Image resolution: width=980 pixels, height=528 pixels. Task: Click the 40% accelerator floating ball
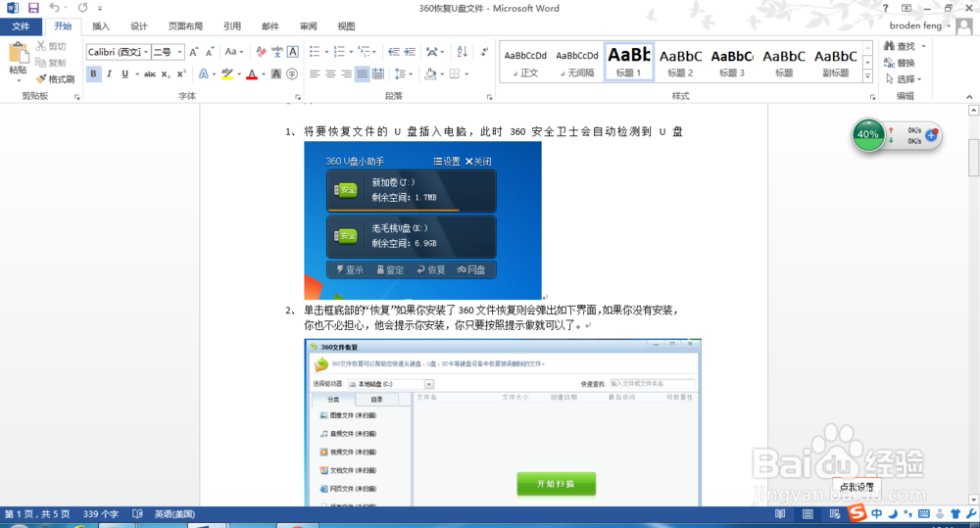[x=867, y=134]
